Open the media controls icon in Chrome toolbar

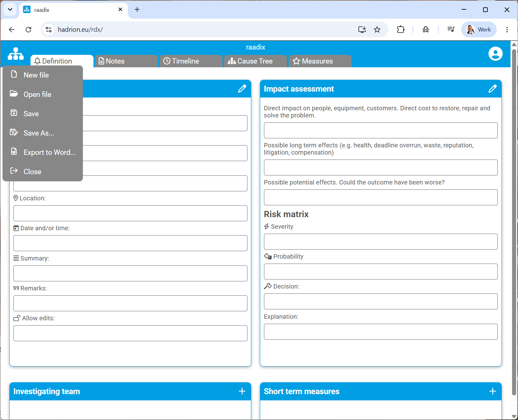[451, 30]
